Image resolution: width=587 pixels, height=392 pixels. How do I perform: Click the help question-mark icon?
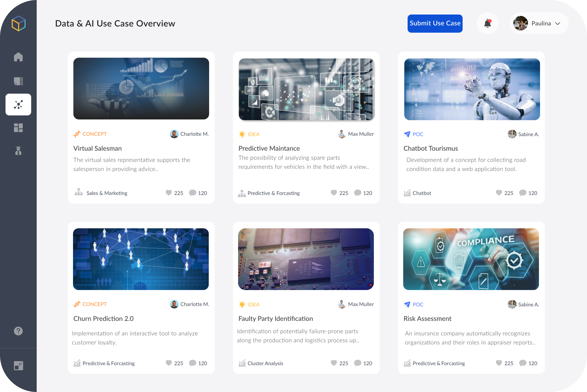18,331
